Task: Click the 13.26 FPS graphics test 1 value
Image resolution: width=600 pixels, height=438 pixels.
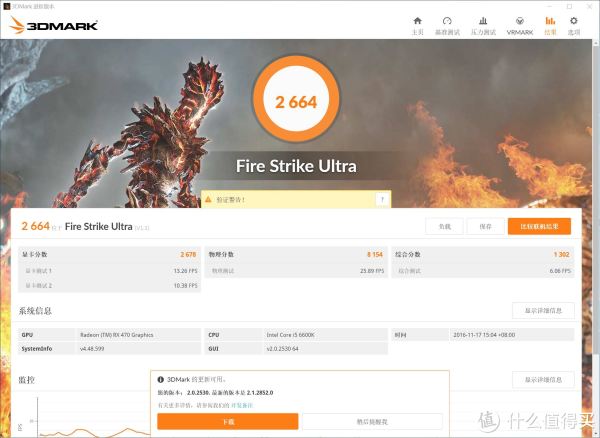Action: pyautogui.click(x=186, y=271)
